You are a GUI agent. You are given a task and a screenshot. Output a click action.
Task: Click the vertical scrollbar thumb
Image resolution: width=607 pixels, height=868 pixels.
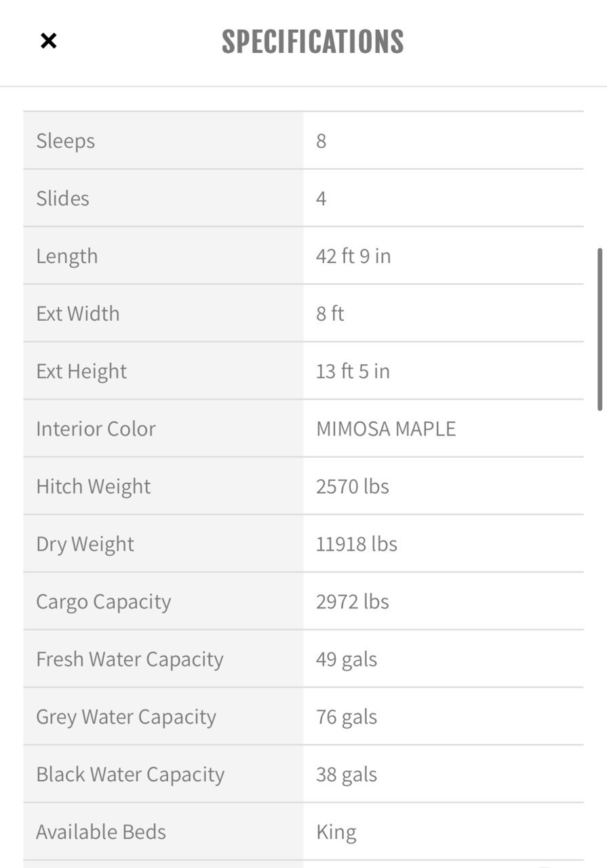[x=600, y=329]
